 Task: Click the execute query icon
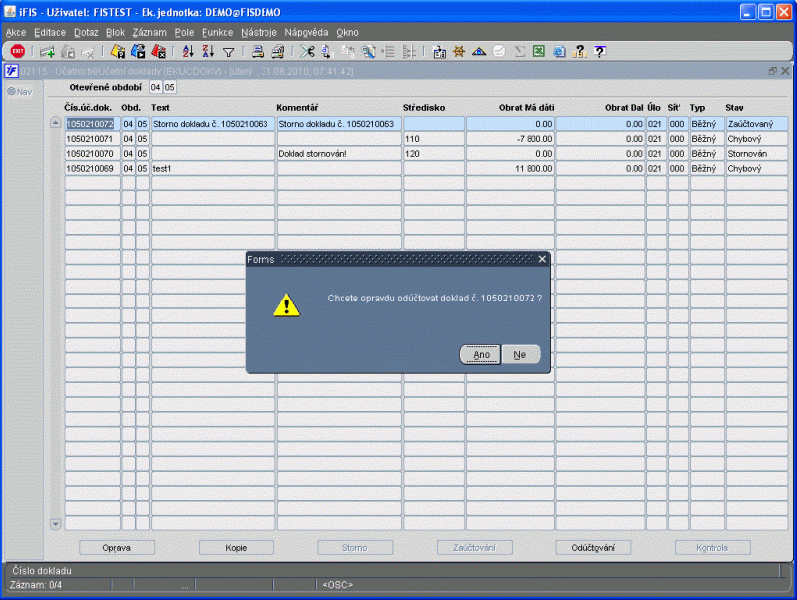(x=138, y=51)
